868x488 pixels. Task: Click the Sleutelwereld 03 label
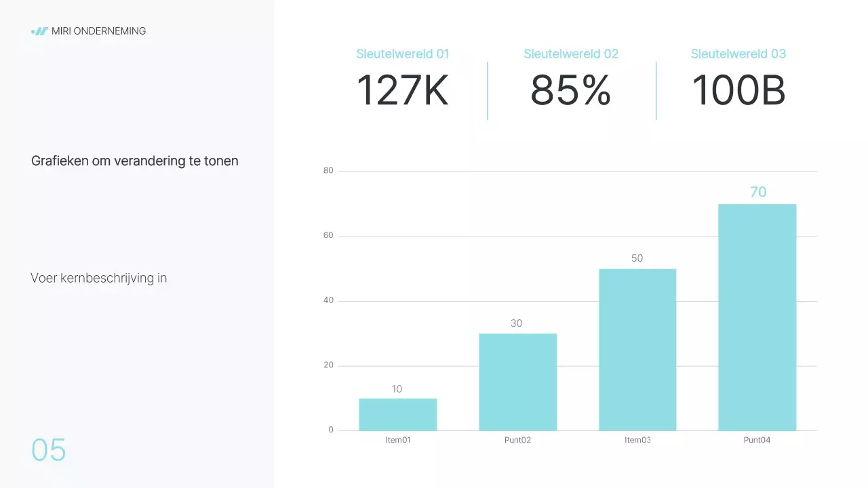(738, 54)
